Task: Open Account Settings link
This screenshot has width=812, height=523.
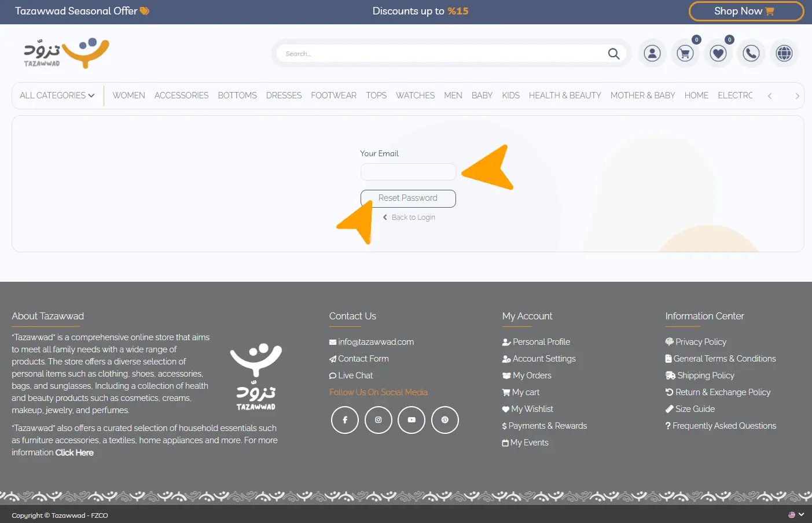Action: coord(539,359)
